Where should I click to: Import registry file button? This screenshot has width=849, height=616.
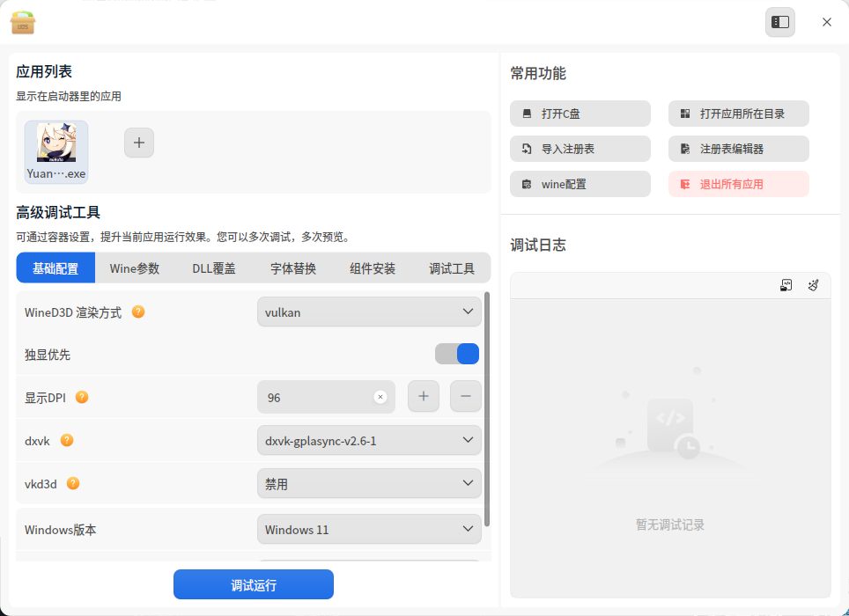tap(580, 149)
